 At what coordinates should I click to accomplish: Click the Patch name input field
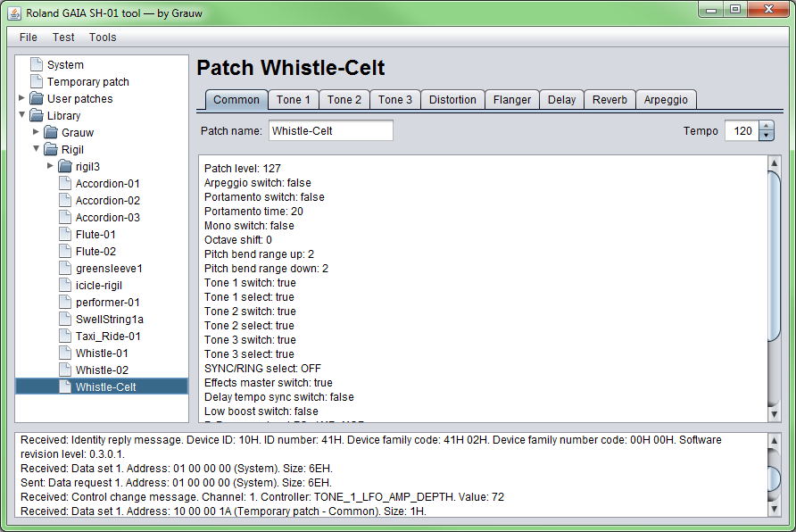[330, 130]
